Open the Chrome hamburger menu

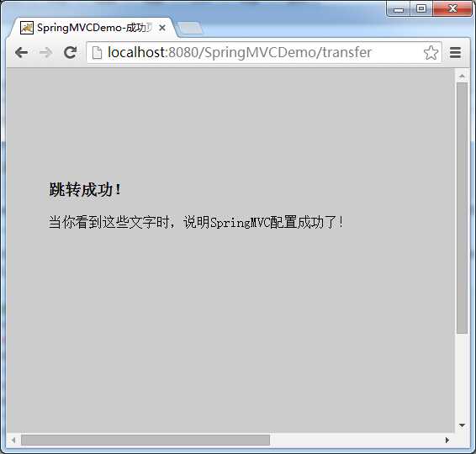coord(455,52)
